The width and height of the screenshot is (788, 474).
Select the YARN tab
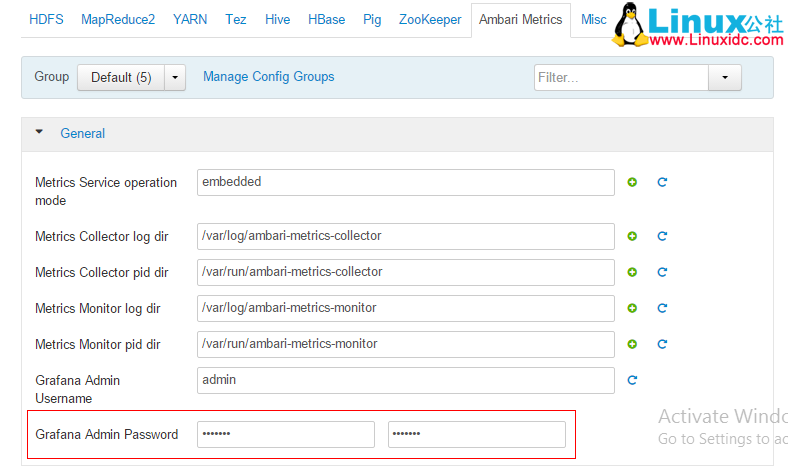pyautogui.click(x=190, y=19)
